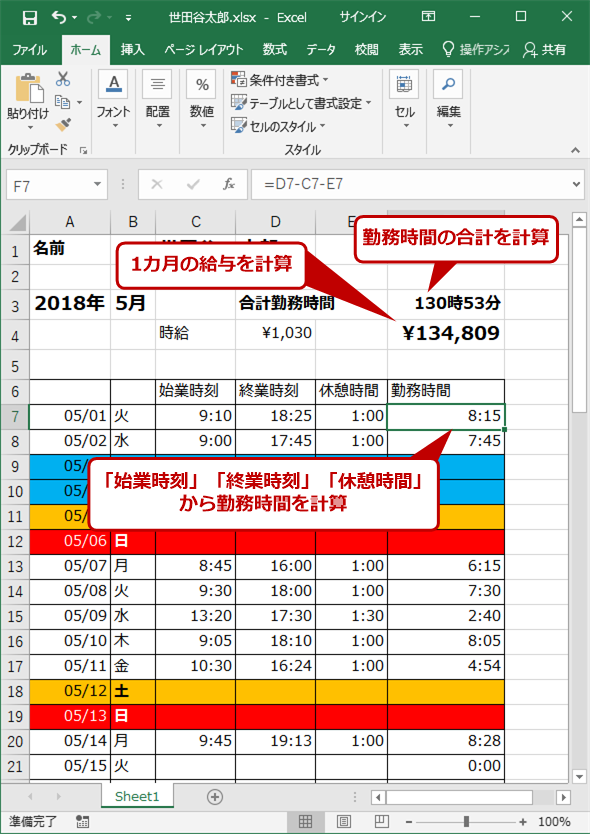Select the Cut scissors icon

click(63, 79)
